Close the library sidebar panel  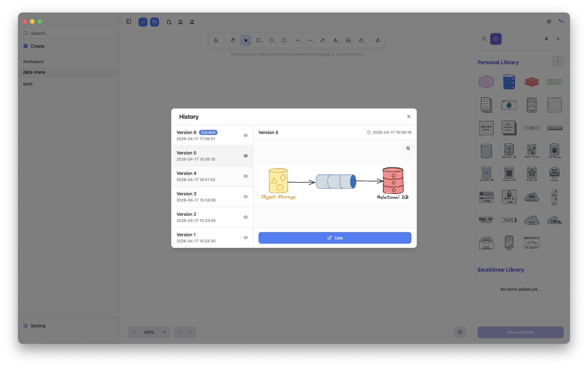558,39
